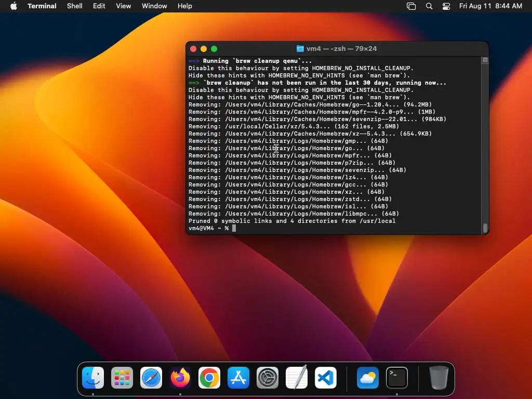
Task: Zoom the Terminal window with the green button
Action: pos(214,49)
